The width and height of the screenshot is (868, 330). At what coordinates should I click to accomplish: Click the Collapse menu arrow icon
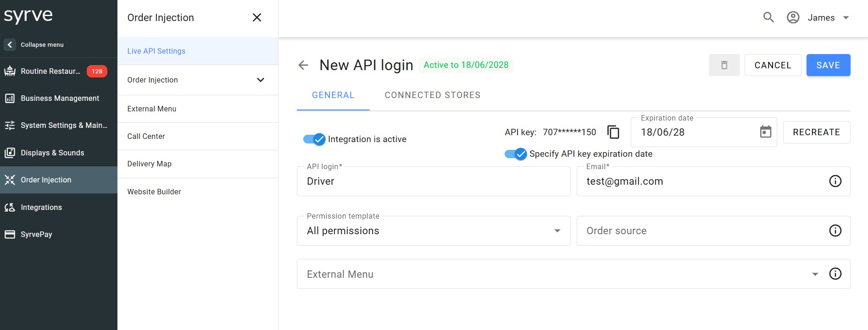pyautogui.click(x=10, y=44)
